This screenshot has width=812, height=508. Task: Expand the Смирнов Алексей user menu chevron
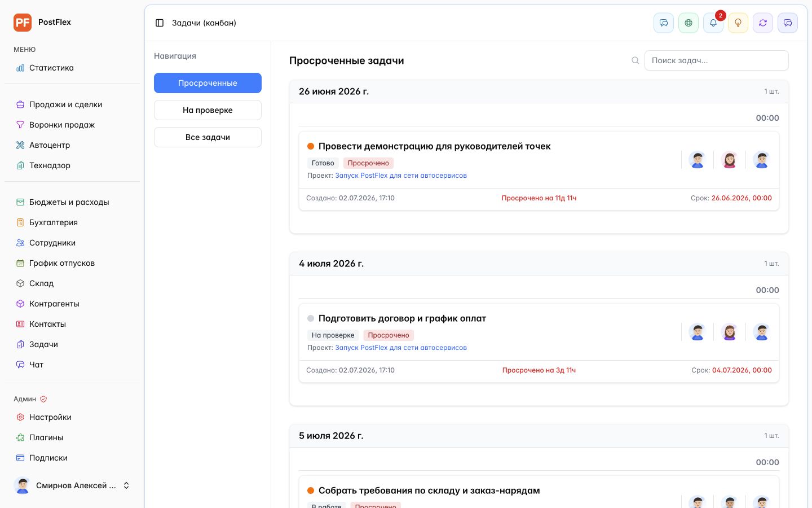coord(126,485)
